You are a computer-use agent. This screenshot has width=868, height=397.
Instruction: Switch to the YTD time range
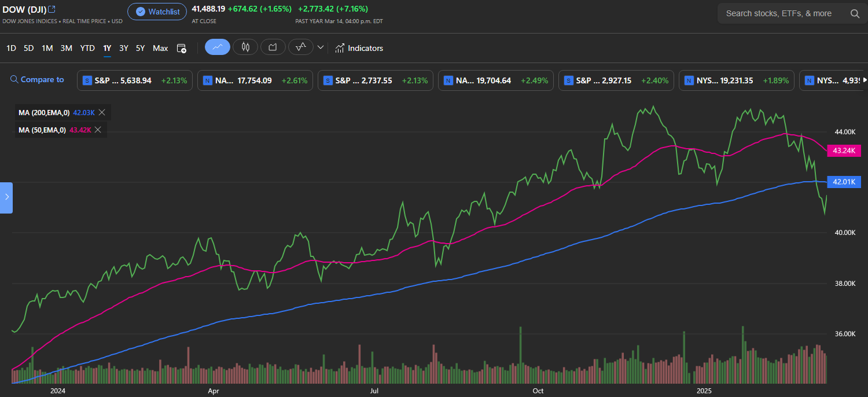click(x=87, y=48)
